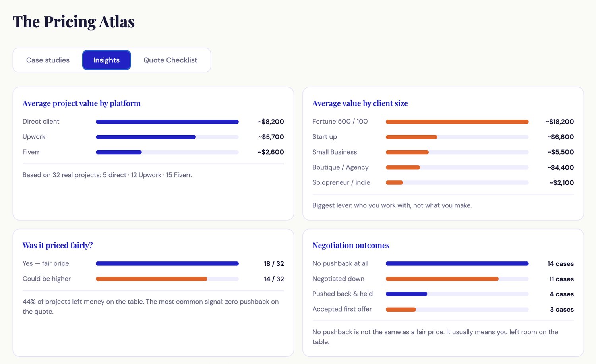Open the Quote Checklist tab
The width and height of the screenshot is (596, 364).
pos(170,60)
